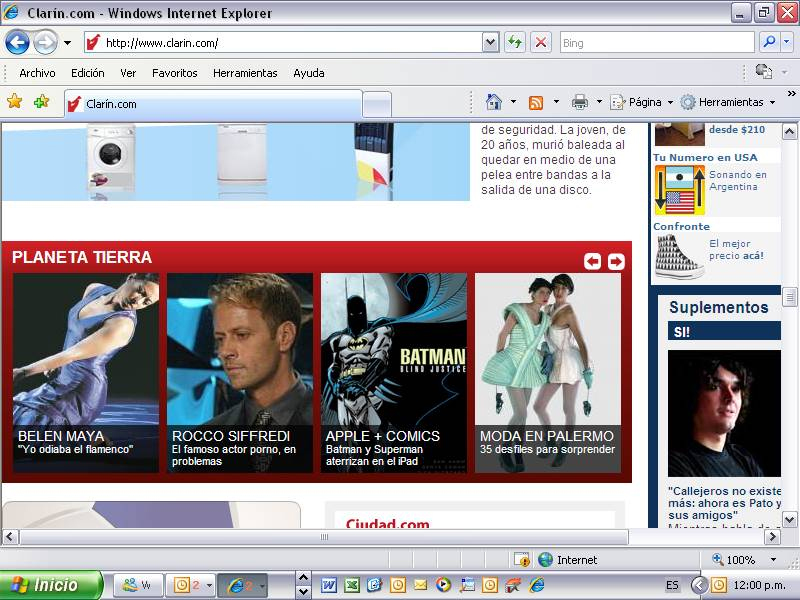Click the Batman Blind Justice cover image

pos(394,349)
